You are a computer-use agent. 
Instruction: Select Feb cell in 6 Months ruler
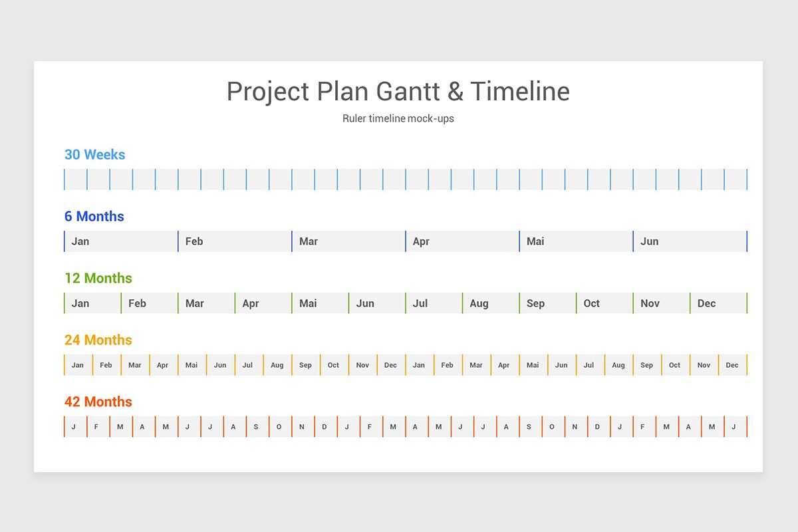[235, 241]
